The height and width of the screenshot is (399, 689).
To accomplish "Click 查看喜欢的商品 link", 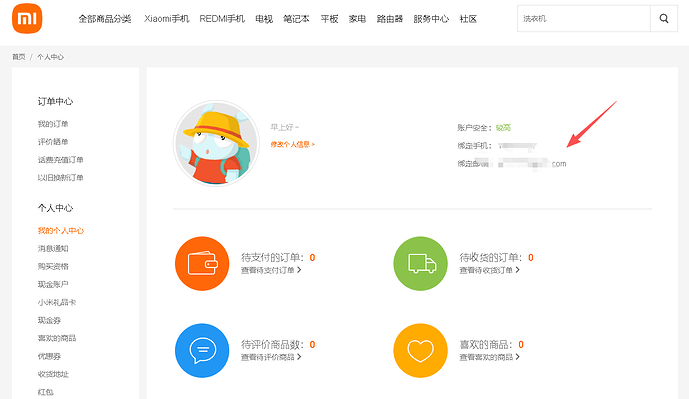I will click(490, 357).
